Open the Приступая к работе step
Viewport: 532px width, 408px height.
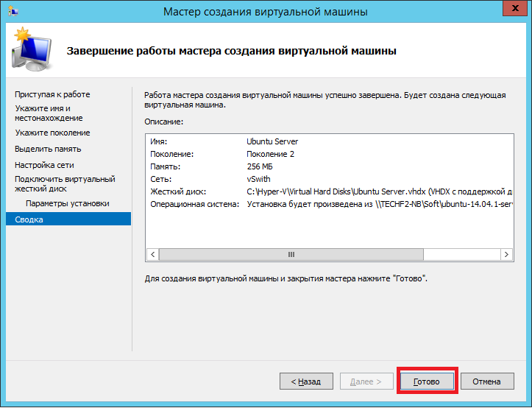click(52, 94)
